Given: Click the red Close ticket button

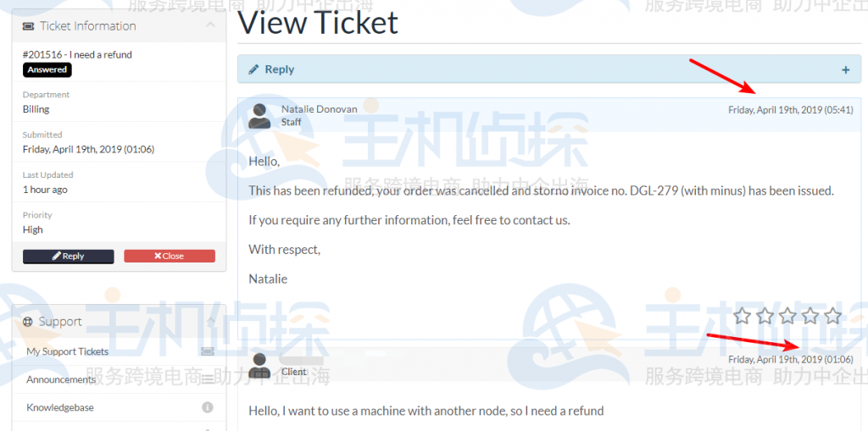Looking at the screenshot, I should pyautogui.click(x=170, y=257).
